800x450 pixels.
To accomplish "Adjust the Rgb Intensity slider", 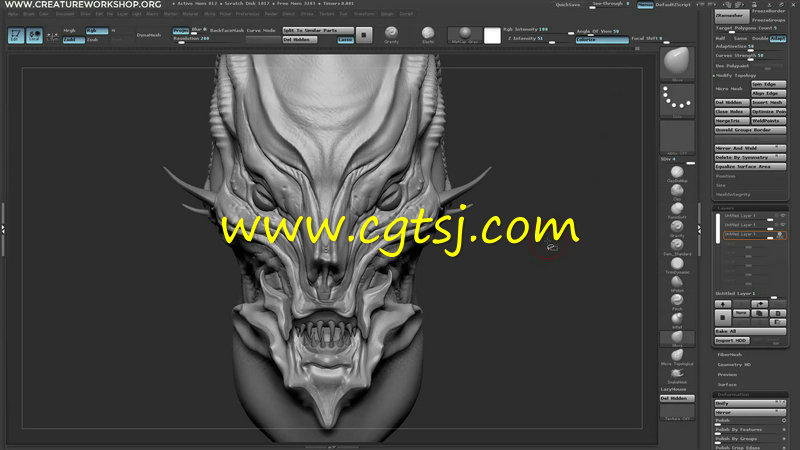I will point(538,30).
